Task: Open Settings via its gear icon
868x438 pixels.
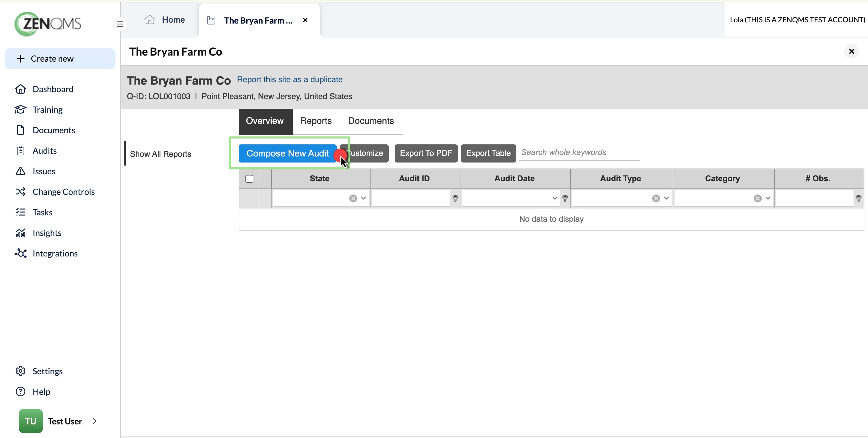Action: [x=21, y=371]
